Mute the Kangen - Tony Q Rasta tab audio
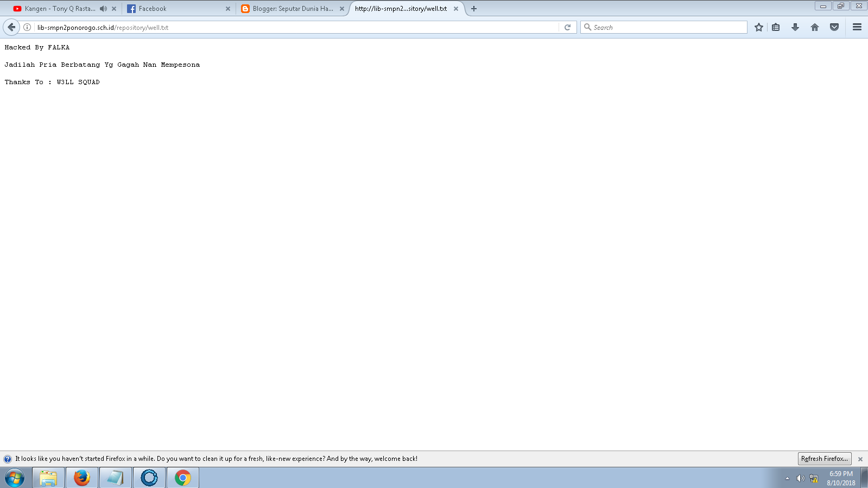Viewport: 868px width, 488px height. [x=103, y=9]
